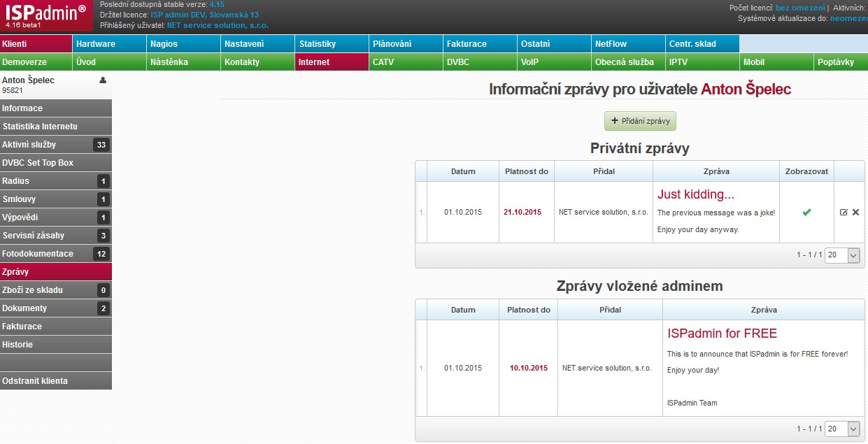
Task: Select the CATV submenu item
Action: pos(406,62)
